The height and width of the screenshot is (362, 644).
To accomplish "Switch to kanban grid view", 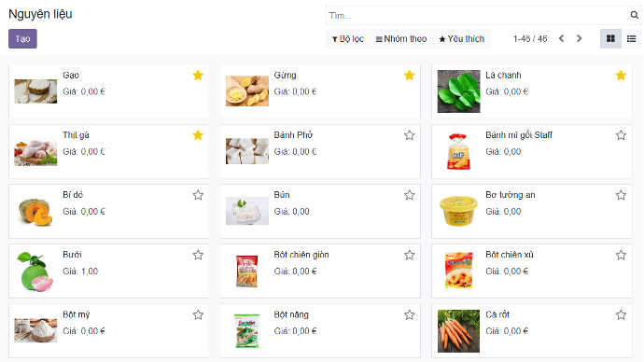I will pos(610,38).
